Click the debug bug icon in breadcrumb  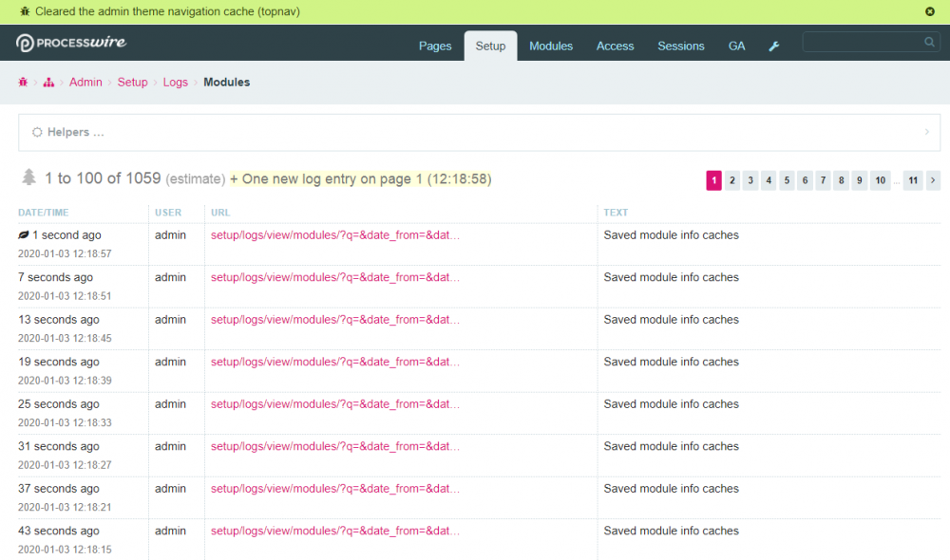[x=23, y=83]
